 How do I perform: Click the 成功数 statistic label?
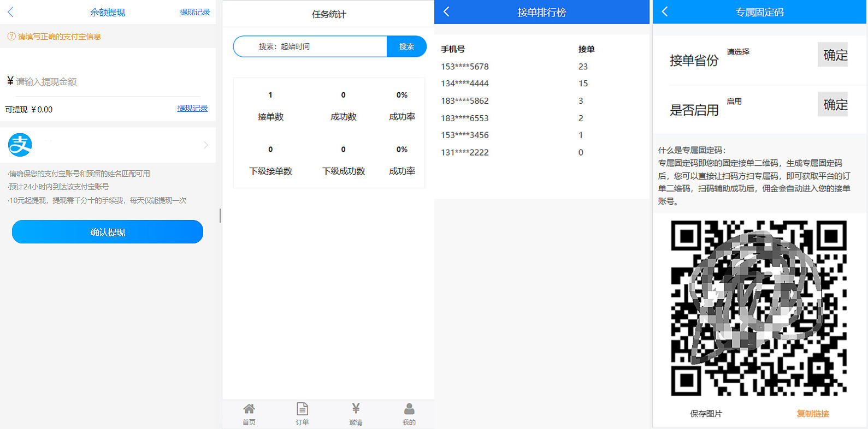[x=343, y=117]
